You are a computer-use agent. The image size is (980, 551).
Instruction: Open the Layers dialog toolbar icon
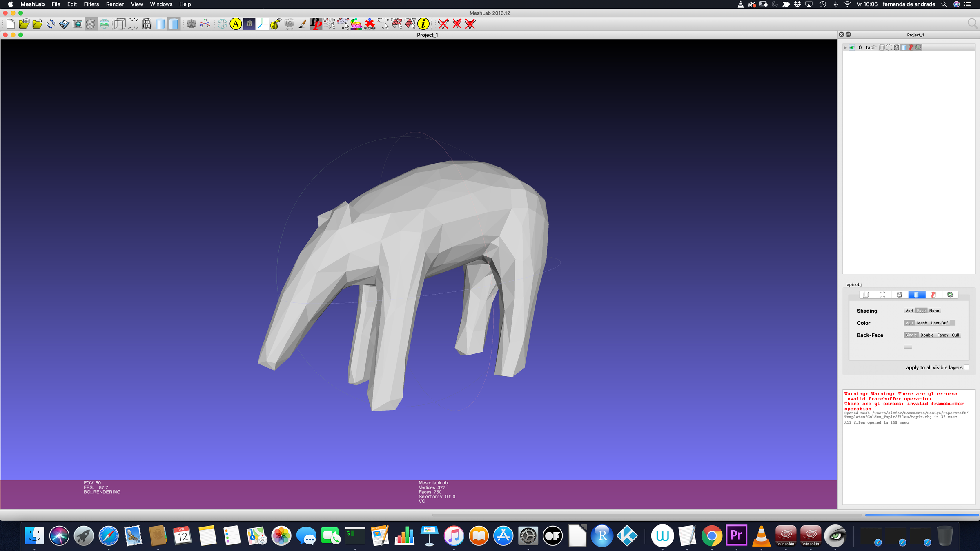(x=91, y=24)
